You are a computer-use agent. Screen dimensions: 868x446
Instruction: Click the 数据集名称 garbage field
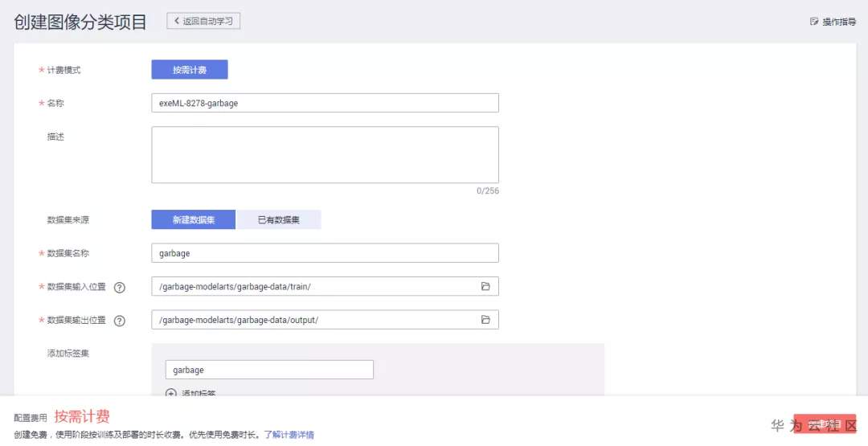325,253
